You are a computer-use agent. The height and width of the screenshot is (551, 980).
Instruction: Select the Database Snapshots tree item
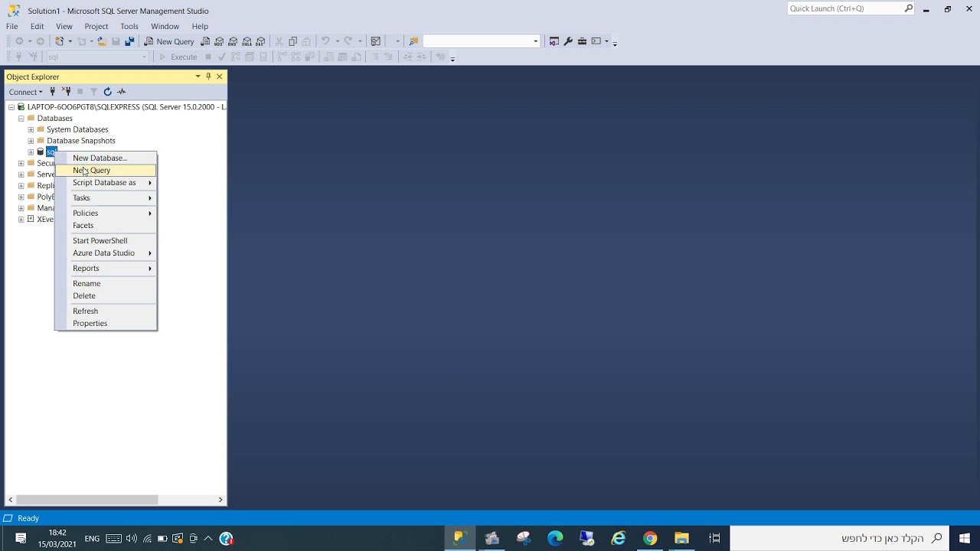(81, 141)
